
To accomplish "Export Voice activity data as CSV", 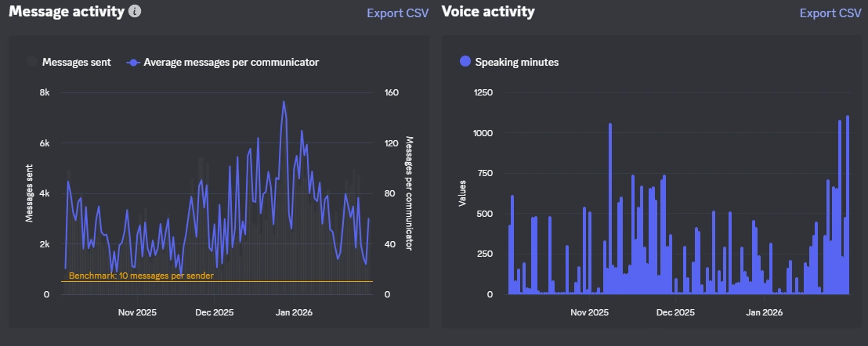I will click(x=830, y=13).
